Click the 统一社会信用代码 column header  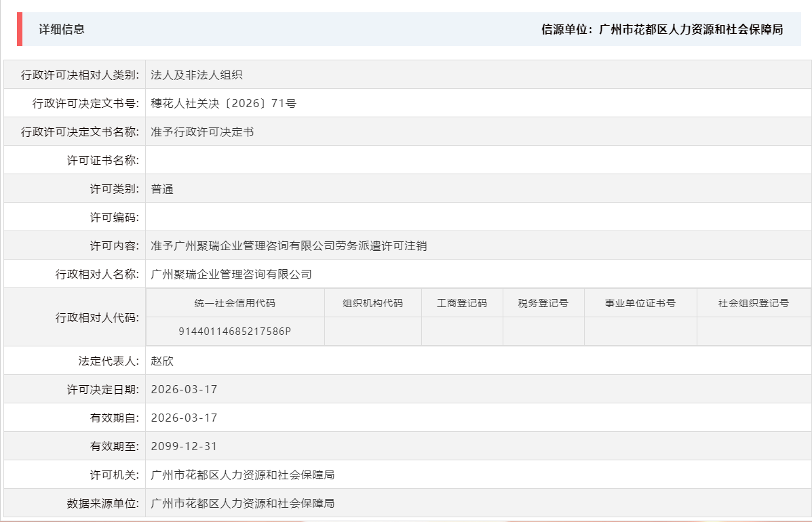pos(235,303)
